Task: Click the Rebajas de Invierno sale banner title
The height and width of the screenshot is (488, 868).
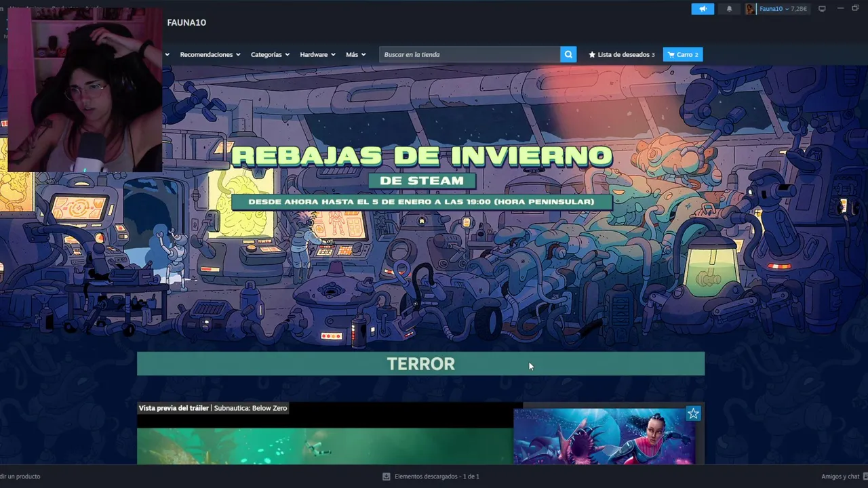Action: click(421, 156)
